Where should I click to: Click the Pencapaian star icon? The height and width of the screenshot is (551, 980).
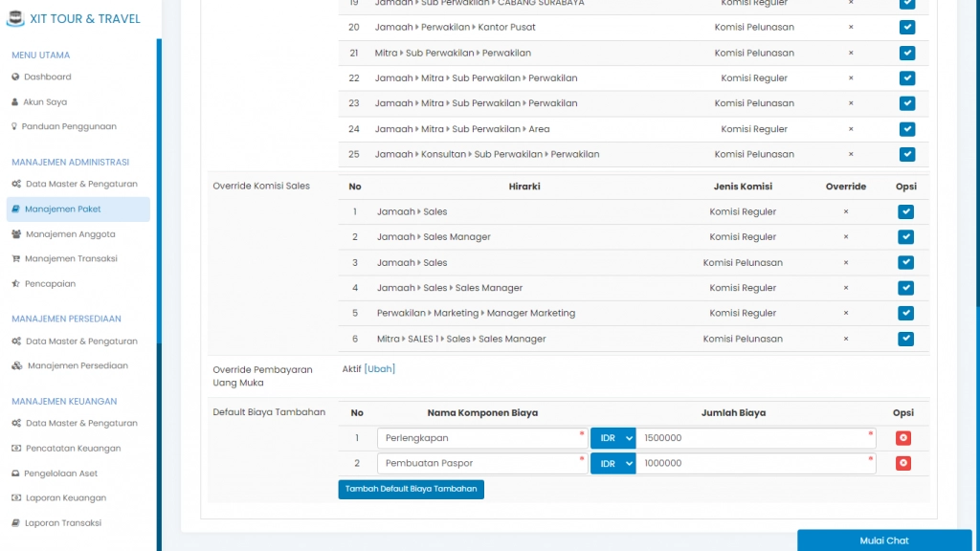pyautogui.click(x=16, y=283)
